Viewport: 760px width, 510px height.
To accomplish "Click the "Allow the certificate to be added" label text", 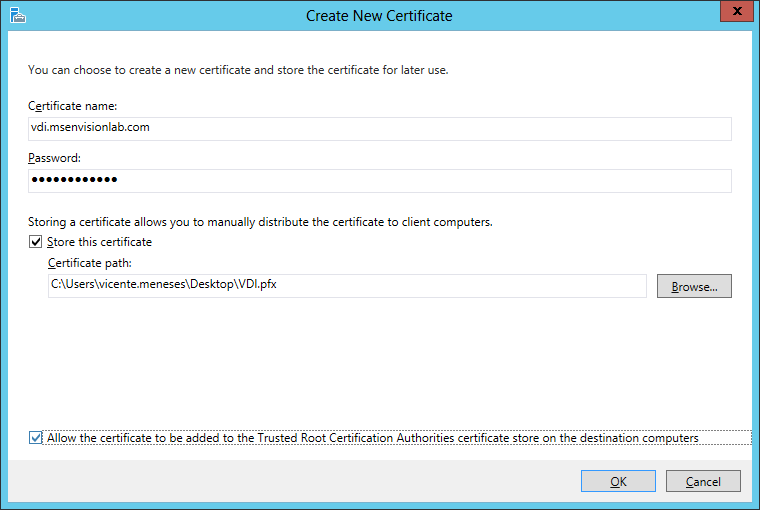I will coord(372,438).
